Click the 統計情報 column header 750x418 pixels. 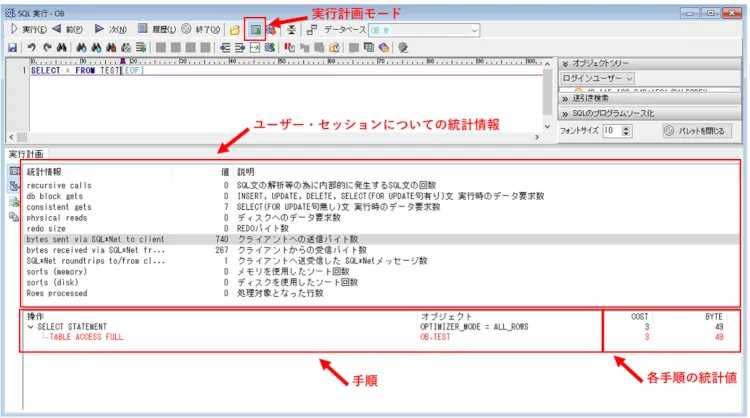coord(98,172)
